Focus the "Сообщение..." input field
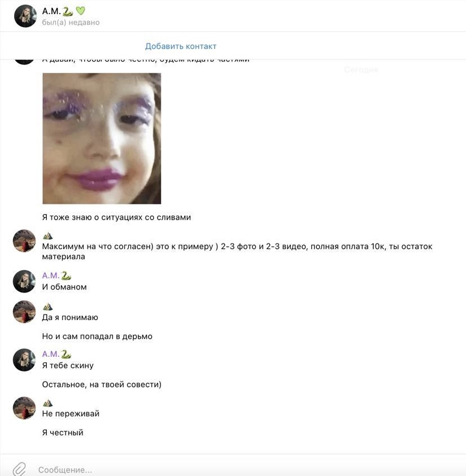The image size is (466, 476). coord(243,470)
